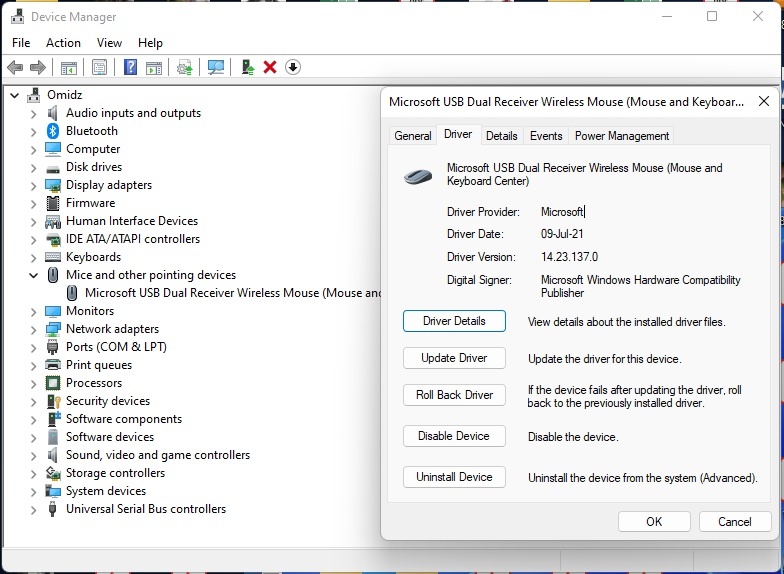Click the Firmware chip icon

(52, 203)
